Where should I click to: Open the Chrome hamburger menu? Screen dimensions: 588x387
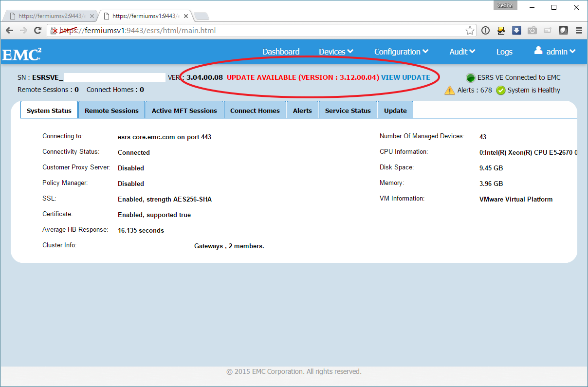pos(579,31)
